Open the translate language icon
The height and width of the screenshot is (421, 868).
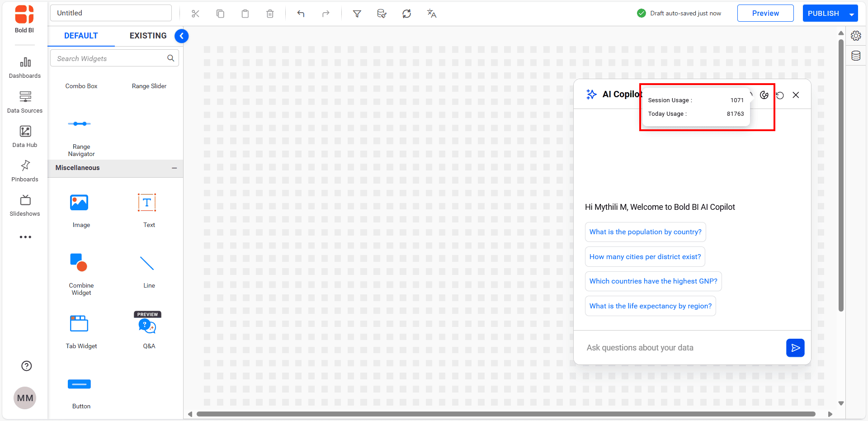(431, 14)
